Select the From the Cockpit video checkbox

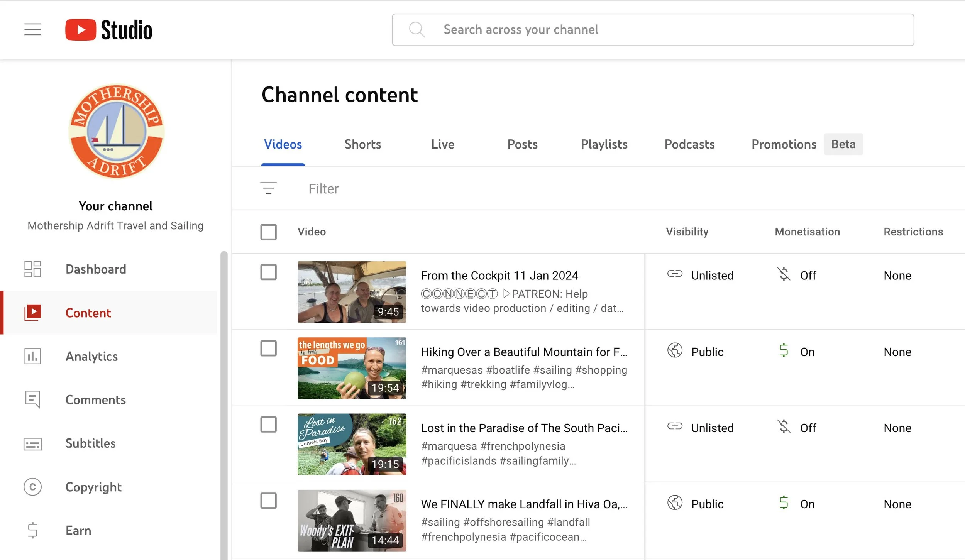(268, 272)
